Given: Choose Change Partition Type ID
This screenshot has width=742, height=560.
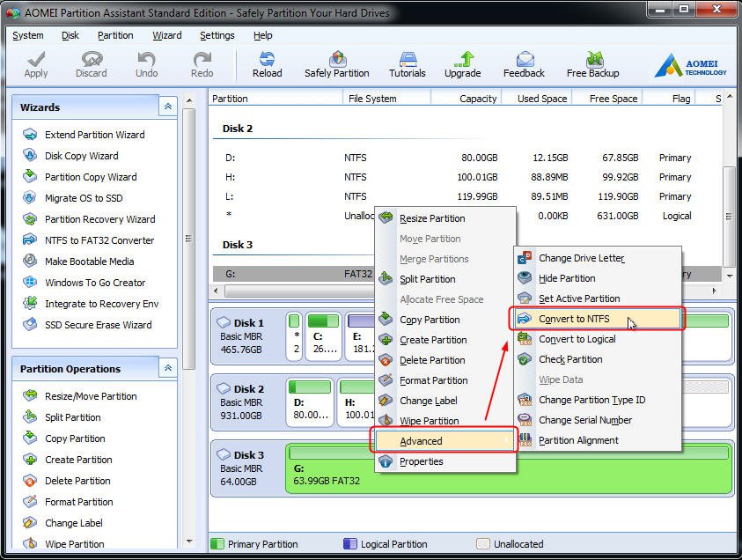Looking at the screenshot, I should pyautogui.click(x=597, y=400).
